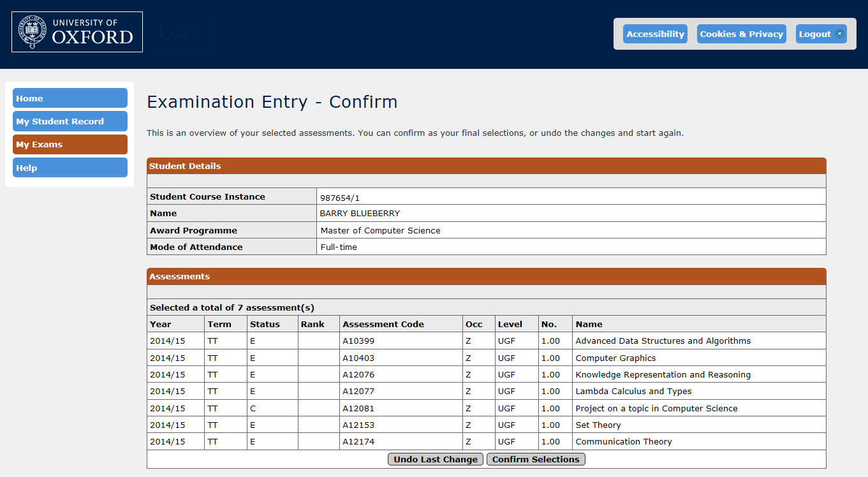The width and height of the screenshot is (868, 477).
Task: Select My Exams in sidebar
Action: 70,145
